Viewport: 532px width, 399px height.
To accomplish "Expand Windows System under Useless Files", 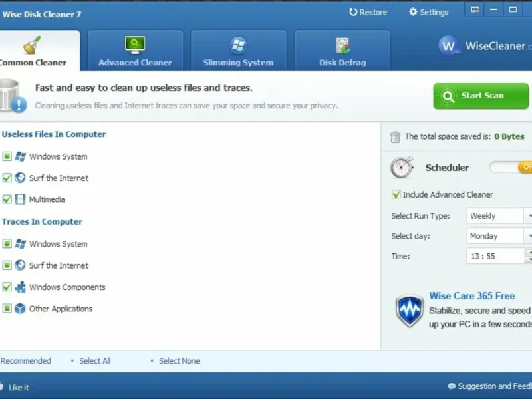I will pos(58,156).
